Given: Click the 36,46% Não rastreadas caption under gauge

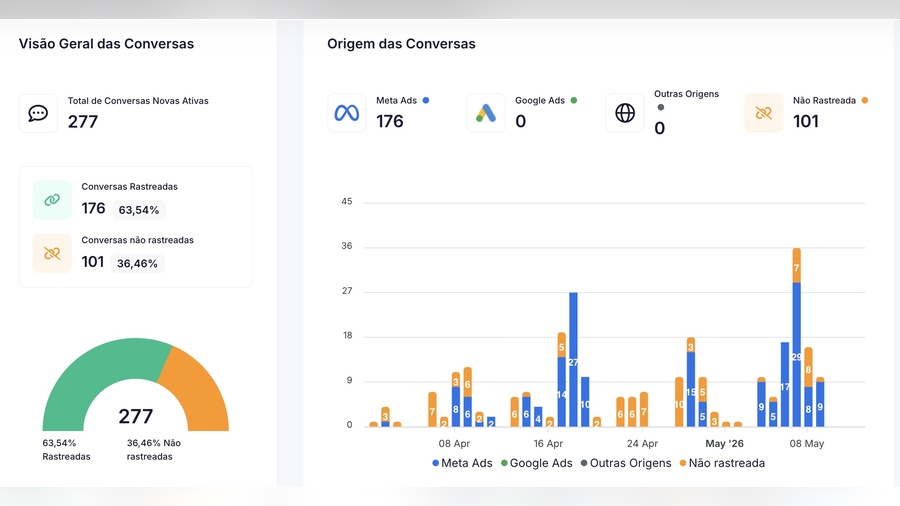Looking at the screenshot, I should pyautogui.click(x=154, y=450).
